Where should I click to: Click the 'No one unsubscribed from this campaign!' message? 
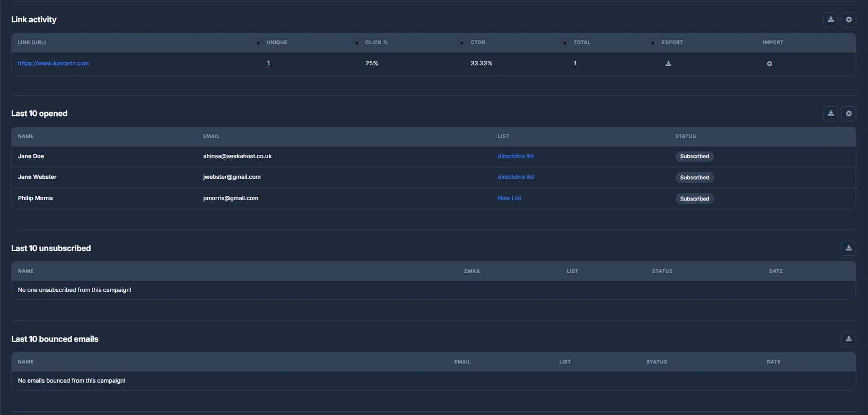[x=75, y=290]
